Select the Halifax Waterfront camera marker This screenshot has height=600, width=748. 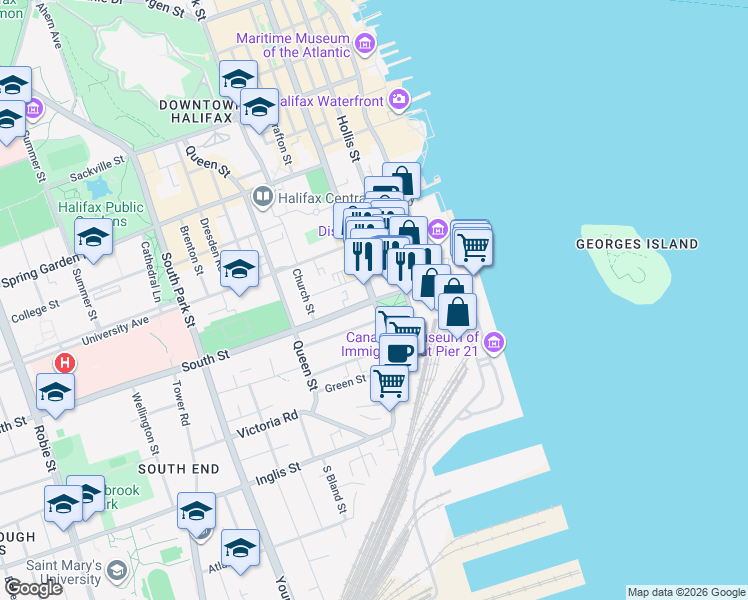[399, 101]
